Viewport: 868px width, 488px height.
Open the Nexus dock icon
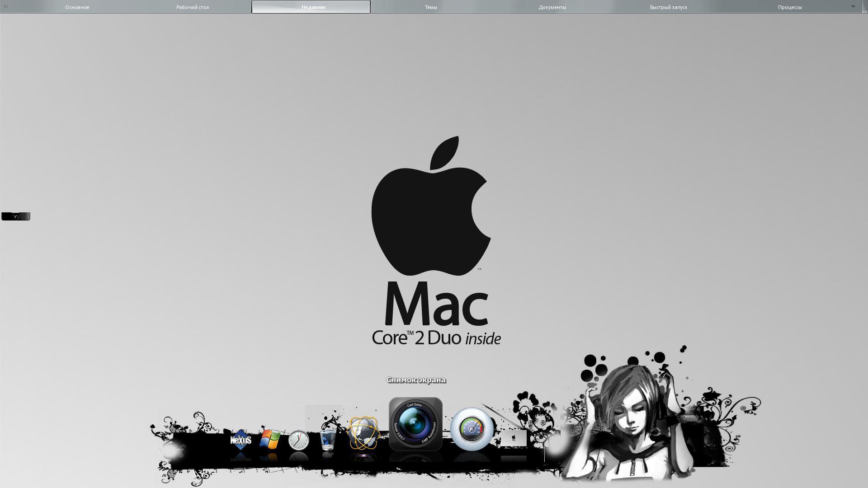241,439
